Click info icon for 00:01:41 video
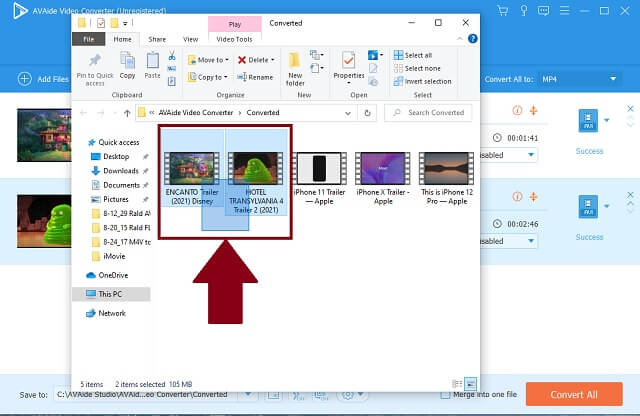This screenshot has height=416, width=640. [517, 110]
